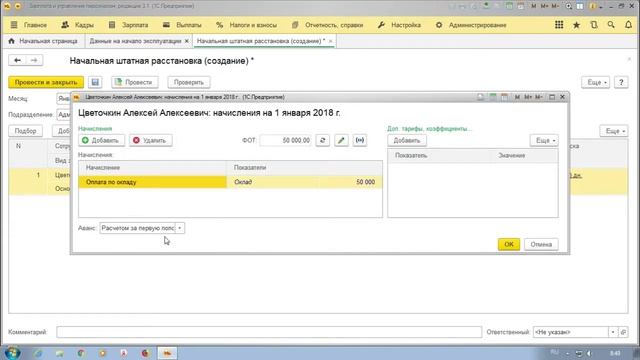Click the Подбор button
The image size is (640, 360).
(x=25, y=131)
